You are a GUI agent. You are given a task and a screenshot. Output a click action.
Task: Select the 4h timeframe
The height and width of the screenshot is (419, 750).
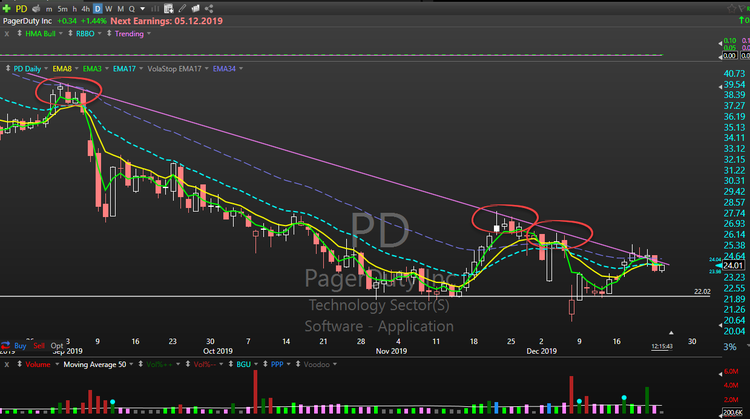click(85, 9)
